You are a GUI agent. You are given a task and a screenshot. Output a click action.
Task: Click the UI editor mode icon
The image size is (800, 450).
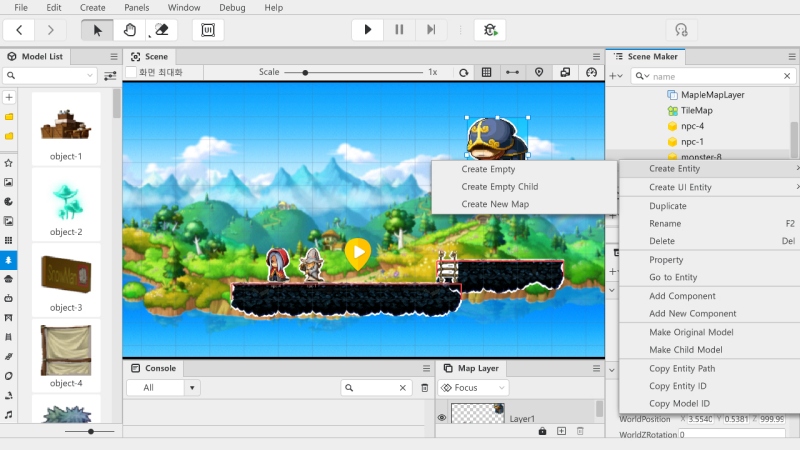pyautogui.click(x=208, y=30)
